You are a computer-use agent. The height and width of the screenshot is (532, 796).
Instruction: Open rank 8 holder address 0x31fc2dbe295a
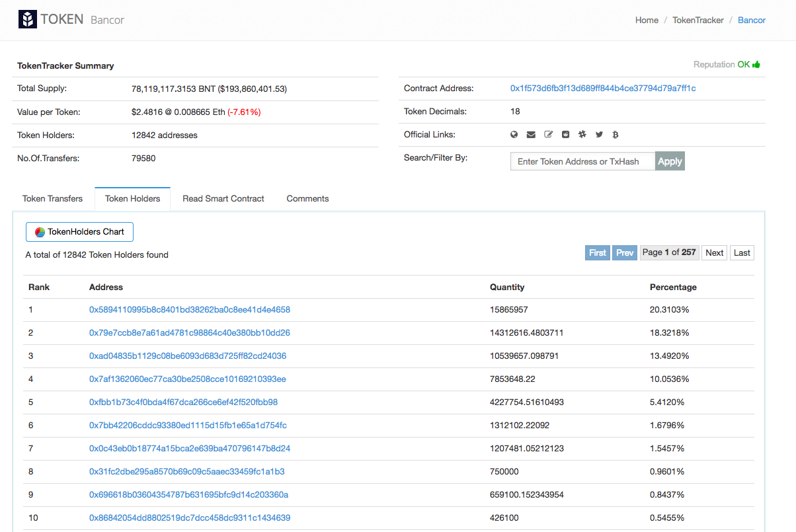coord(187,471)
